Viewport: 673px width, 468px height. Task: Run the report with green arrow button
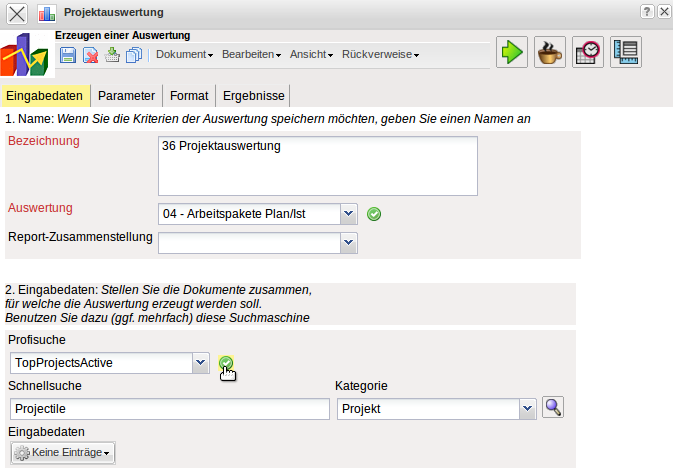(512, 53)
